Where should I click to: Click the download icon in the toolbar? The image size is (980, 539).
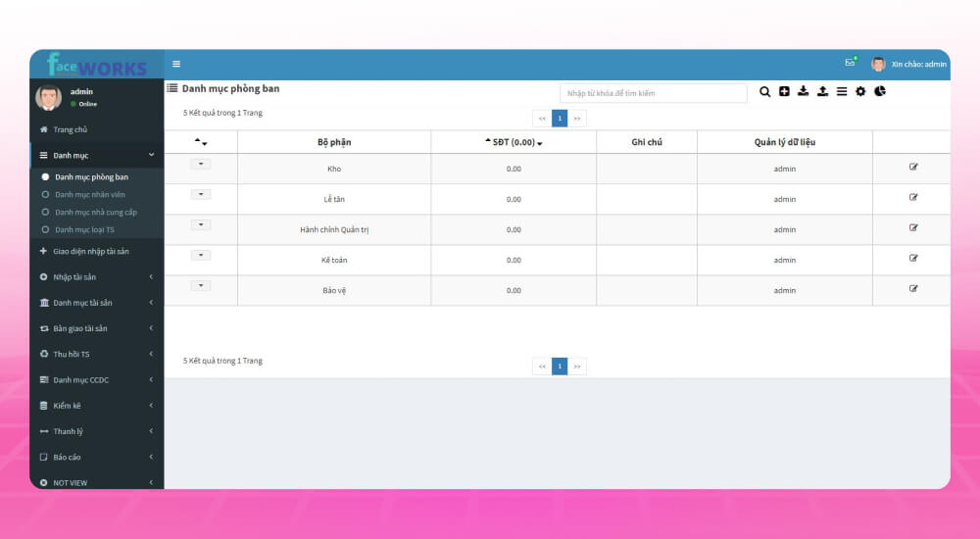[803, 91]
